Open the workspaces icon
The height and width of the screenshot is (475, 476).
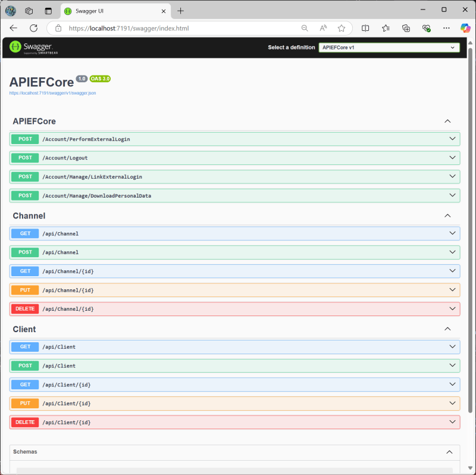(29, 11)
